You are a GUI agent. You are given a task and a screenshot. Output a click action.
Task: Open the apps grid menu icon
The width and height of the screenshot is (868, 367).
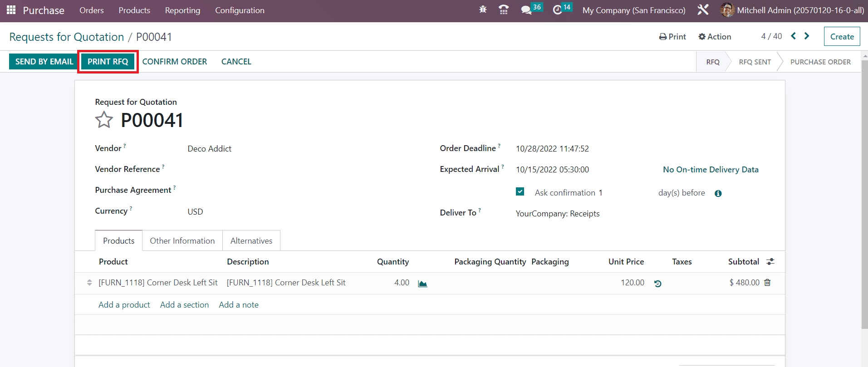point(11,10)
